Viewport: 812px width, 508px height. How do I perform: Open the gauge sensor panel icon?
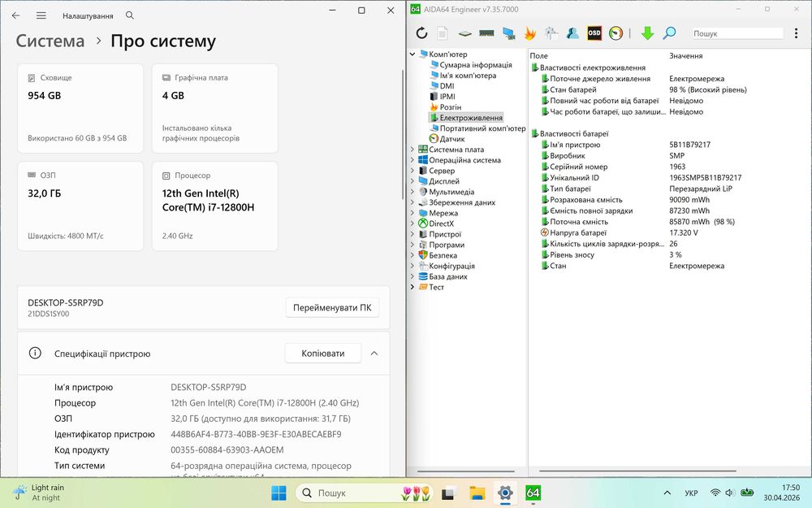coord(615,33)
